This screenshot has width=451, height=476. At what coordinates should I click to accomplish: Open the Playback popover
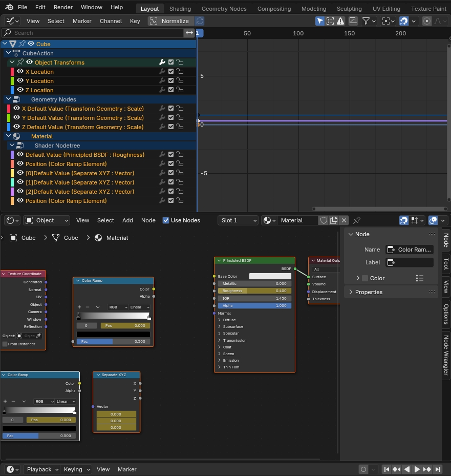click(42, 469)
